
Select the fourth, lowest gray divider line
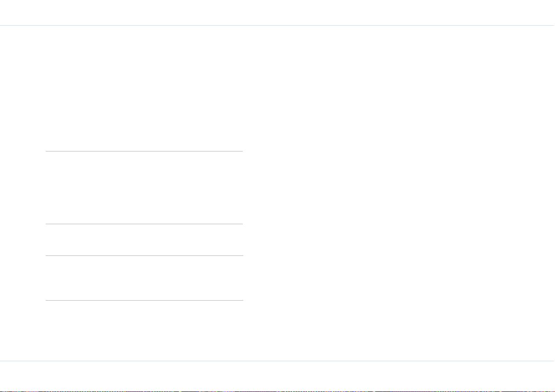tap(144, 300)
